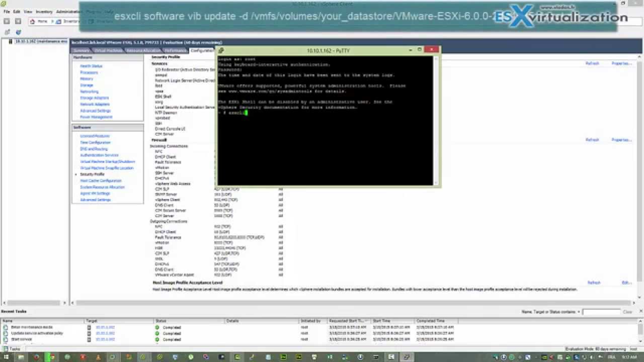Click Refresh for Image Profile Acceptance Level
The image size is (644, 362).
pyautogui.click(x=594, y=283)
